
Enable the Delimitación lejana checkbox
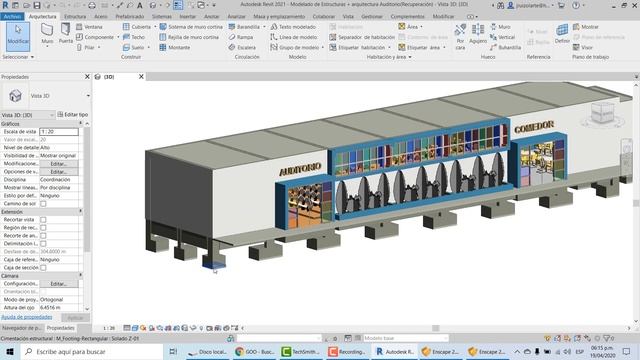[x=43, y=244]
